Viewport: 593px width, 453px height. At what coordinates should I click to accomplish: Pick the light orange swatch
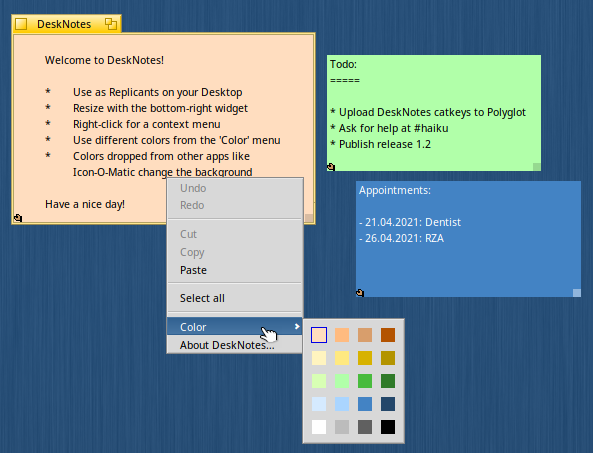click(x=342, y=335)
